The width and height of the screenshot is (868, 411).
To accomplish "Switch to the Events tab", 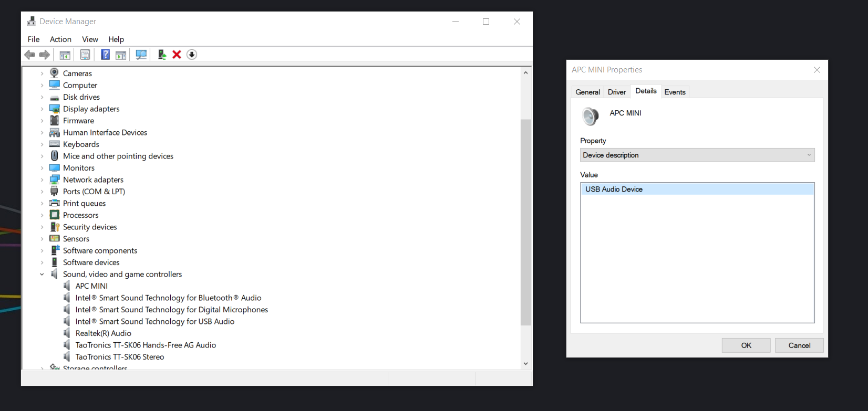I will (675, 92).
